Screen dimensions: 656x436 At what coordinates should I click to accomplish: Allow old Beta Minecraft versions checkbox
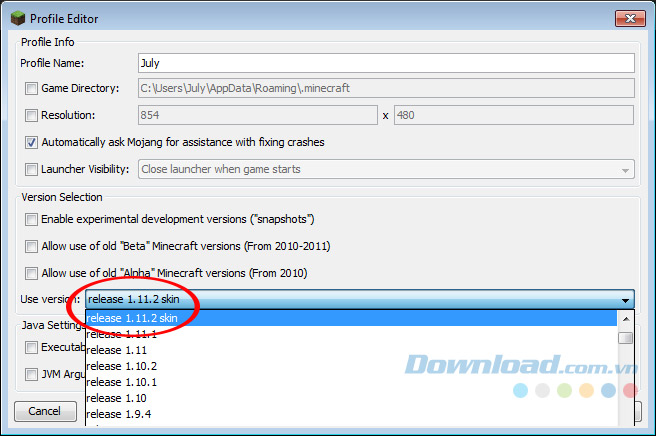pyautogui.click(x=31, y=246)
